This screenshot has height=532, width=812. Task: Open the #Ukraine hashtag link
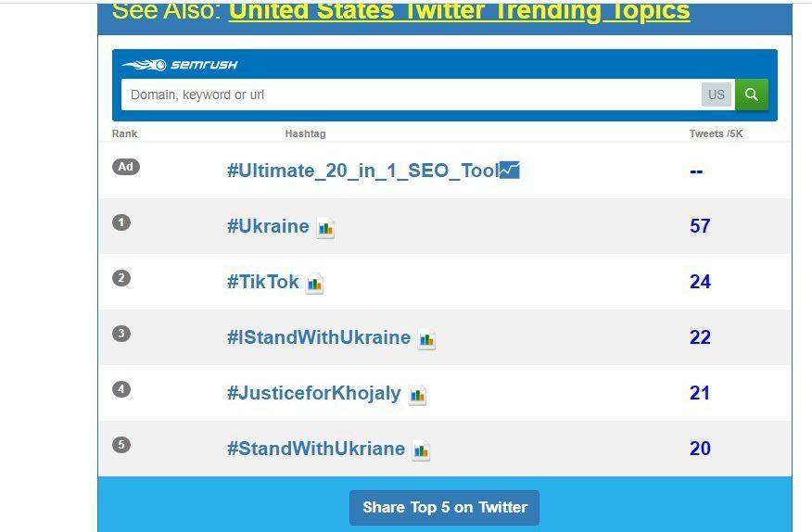pos(268,226)
